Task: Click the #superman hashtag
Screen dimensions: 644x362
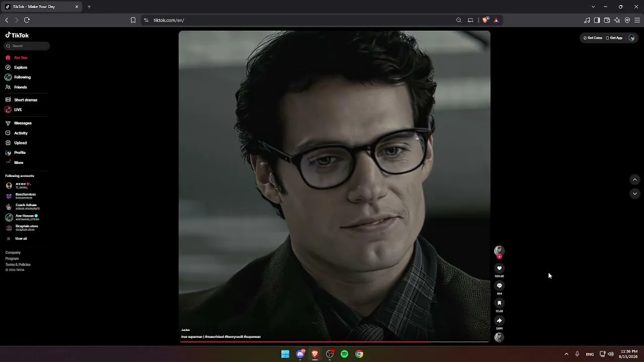Action: [252, 337]
